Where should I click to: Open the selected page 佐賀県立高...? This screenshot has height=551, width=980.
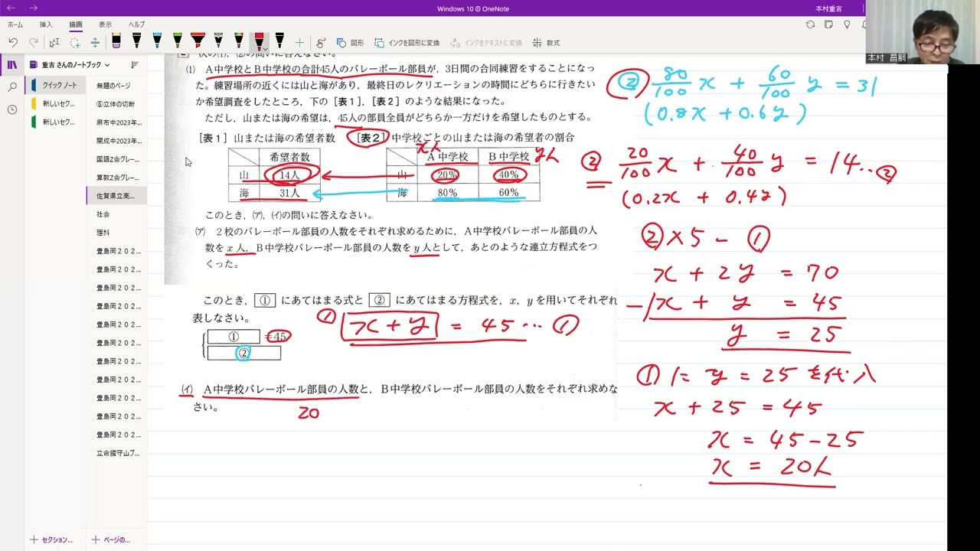click(x=116, y=196)
